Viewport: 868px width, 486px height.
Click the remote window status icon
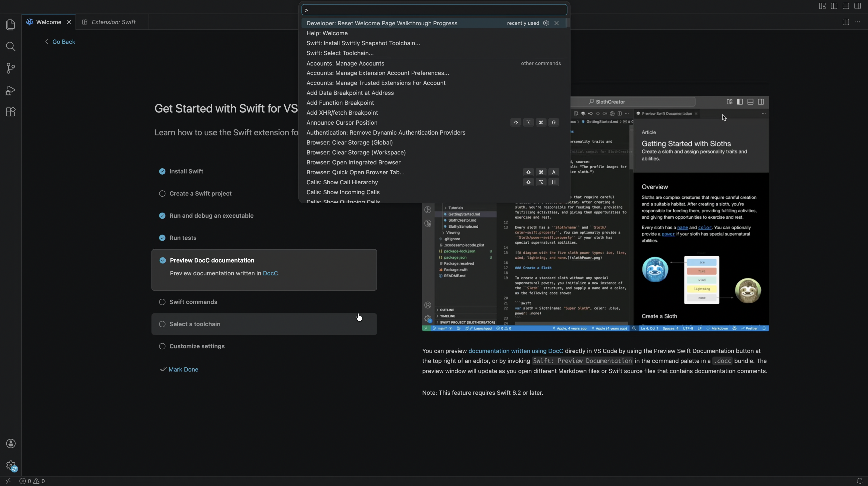coord(8,481)
